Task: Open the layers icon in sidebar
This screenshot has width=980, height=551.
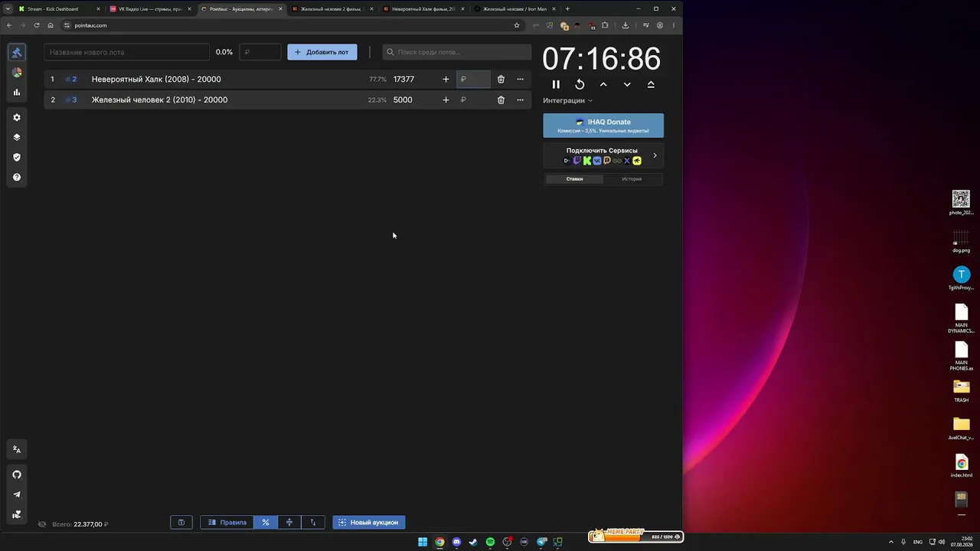Action: 17,137
